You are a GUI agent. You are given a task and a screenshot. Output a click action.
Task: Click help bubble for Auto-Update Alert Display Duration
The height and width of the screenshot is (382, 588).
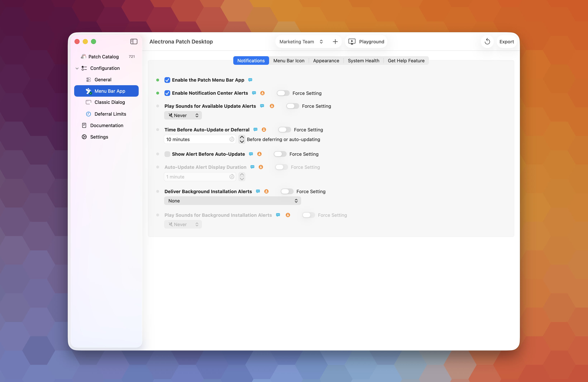pyautogui.click(x=252, y=167)
